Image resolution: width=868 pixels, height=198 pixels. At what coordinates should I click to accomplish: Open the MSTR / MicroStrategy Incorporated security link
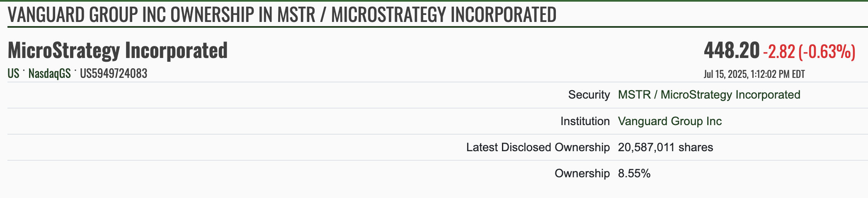pos(709,95)
